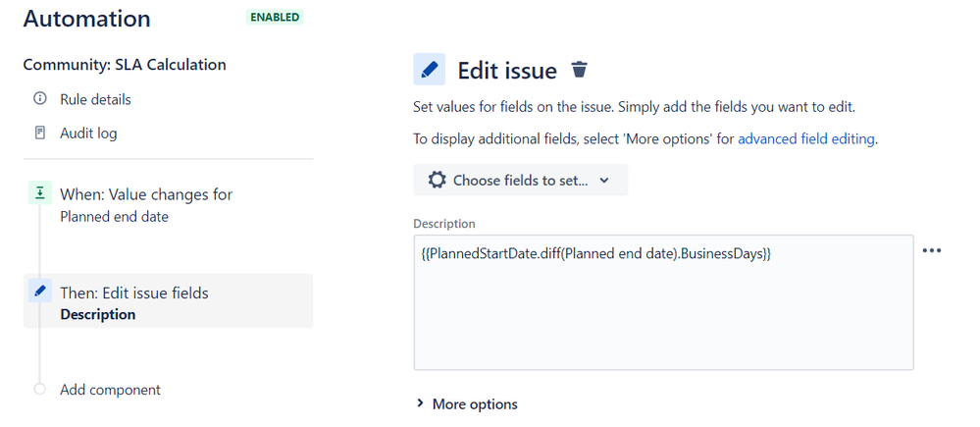Open the three-dot menu beside Description field
Viewport: 980px width, 427px height.
point(931,250)
